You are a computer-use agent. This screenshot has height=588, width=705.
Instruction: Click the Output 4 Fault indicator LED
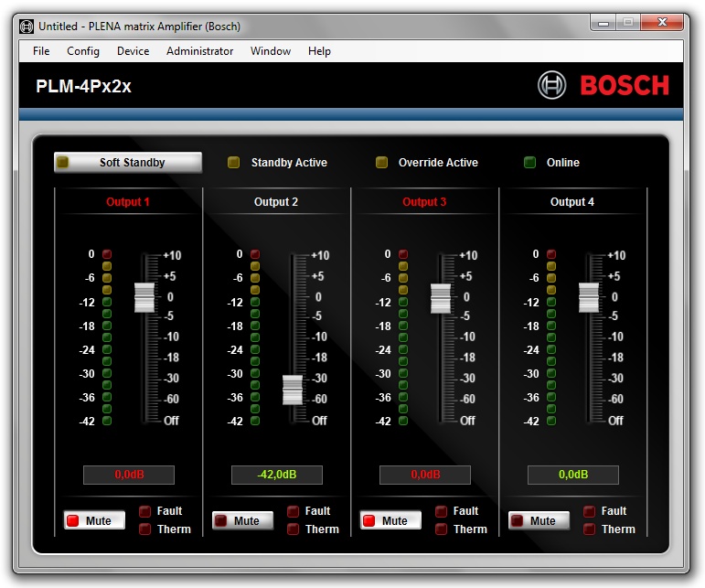[589, 511]
